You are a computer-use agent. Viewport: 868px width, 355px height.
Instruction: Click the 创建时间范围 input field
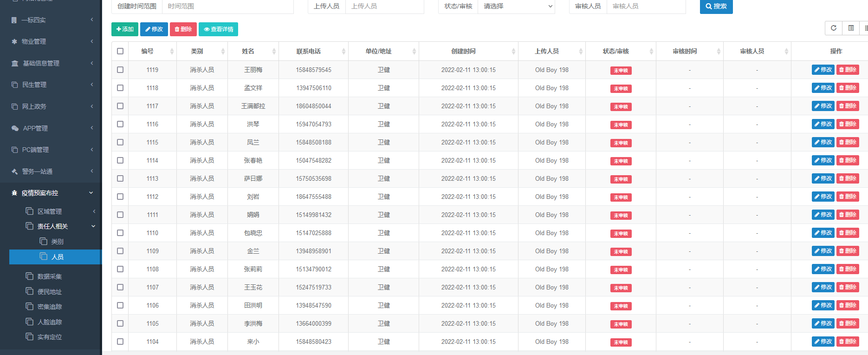[x=227, y=7]
